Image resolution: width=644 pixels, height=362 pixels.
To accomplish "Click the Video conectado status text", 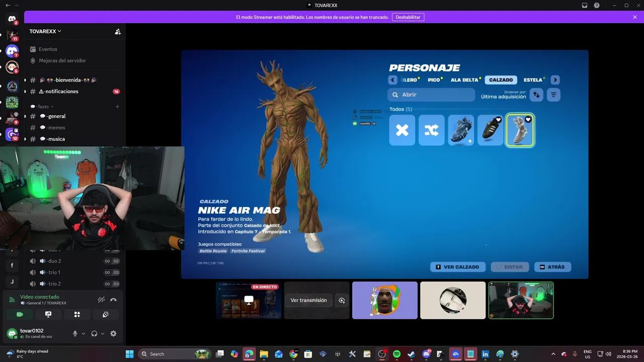I will 40,297.
